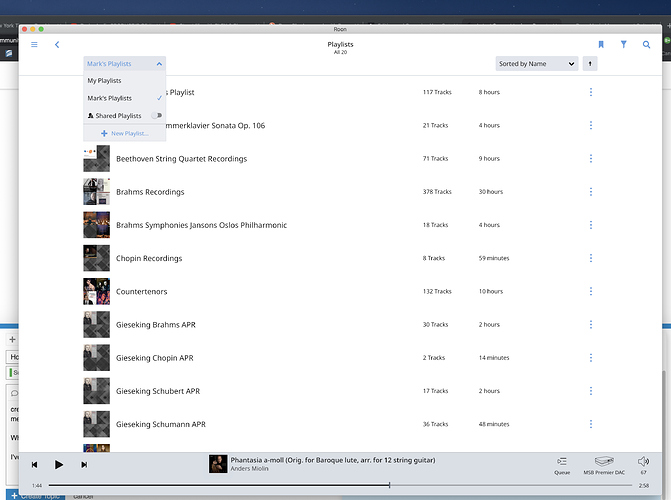Viewport: 671px width, 500px height.
Task: Open Gieseking Schumann APR playlist
Action: (x=161, y=424)
